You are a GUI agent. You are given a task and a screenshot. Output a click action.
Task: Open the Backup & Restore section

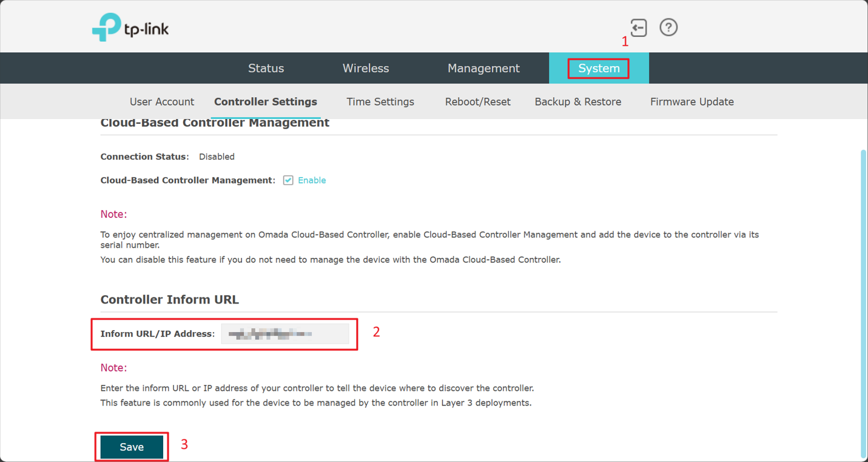(x=577, y=102)
